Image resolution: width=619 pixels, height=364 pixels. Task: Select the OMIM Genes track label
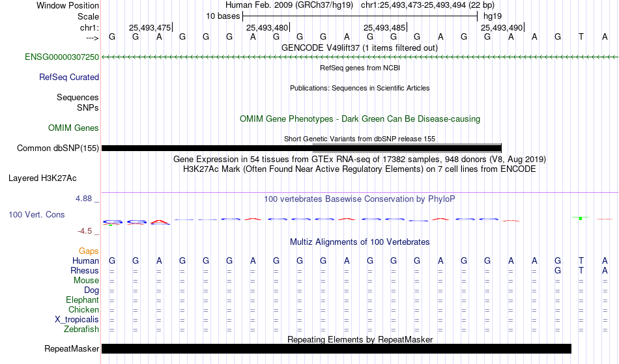pos(74,128)
